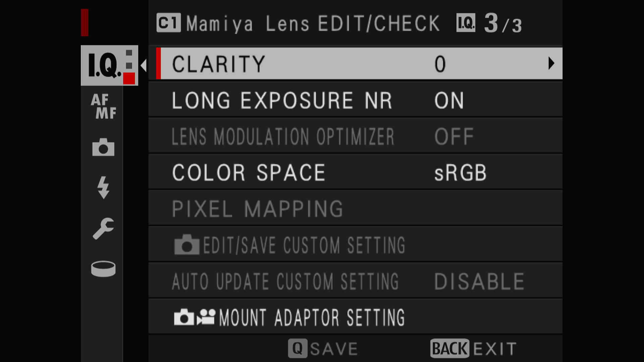The width and height of the screenshot is (644, 362).
Task: Click the BACK EXIT button
Action: (x=473, y=349)
